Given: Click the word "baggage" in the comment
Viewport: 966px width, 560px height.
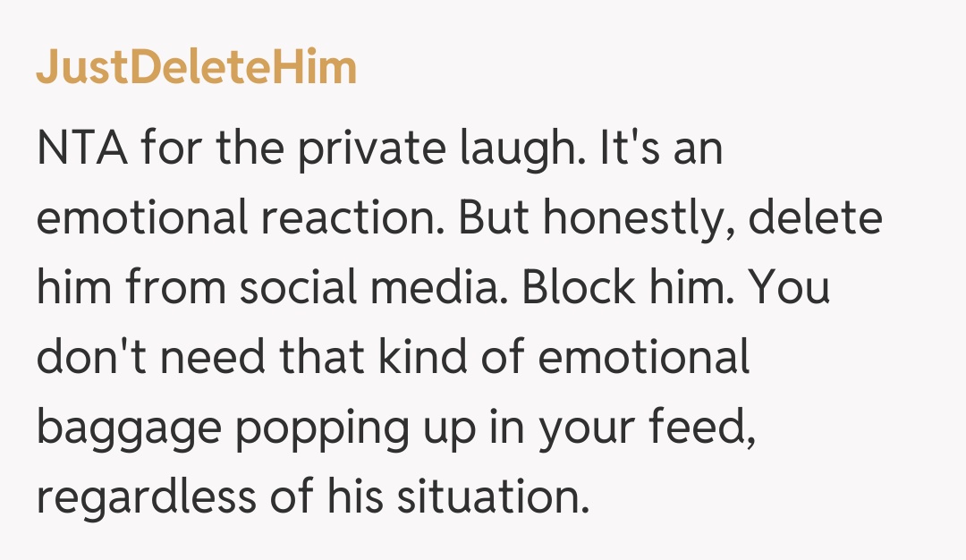Looking at the screenshot, I should pyautogui.click(x=128, y=430).
